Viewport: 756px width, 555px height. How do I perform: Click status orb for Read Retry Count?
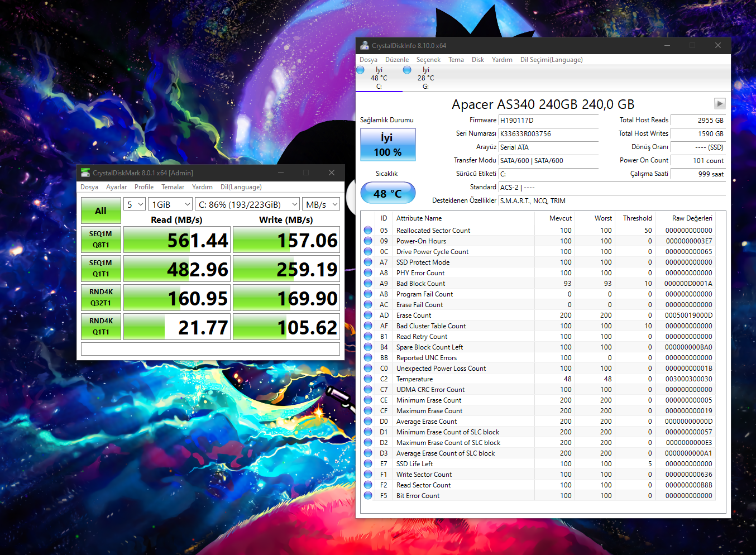(368, 336)
